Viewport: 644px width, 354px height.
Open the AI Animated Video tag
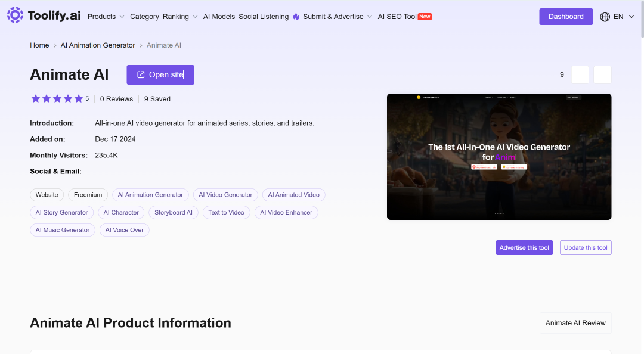[293, 195]
